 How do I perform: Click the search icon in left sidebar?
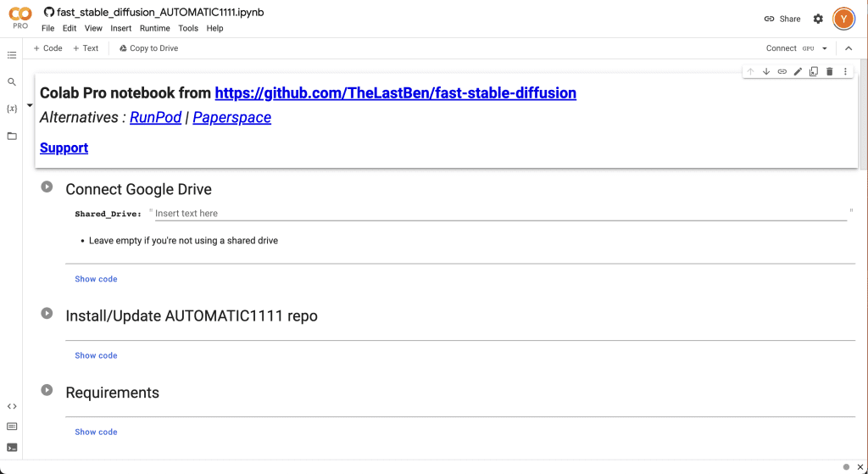click(12, 82)
